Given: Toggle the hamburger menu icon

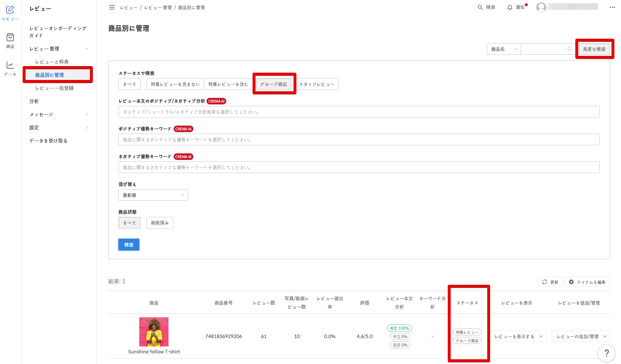Looking at the screenshot, I should 112,7.
